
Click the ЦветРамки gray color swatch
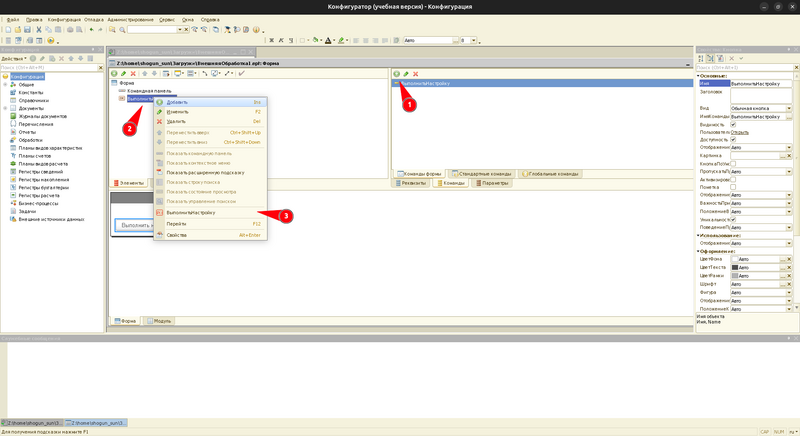click(x=735, y=276)
